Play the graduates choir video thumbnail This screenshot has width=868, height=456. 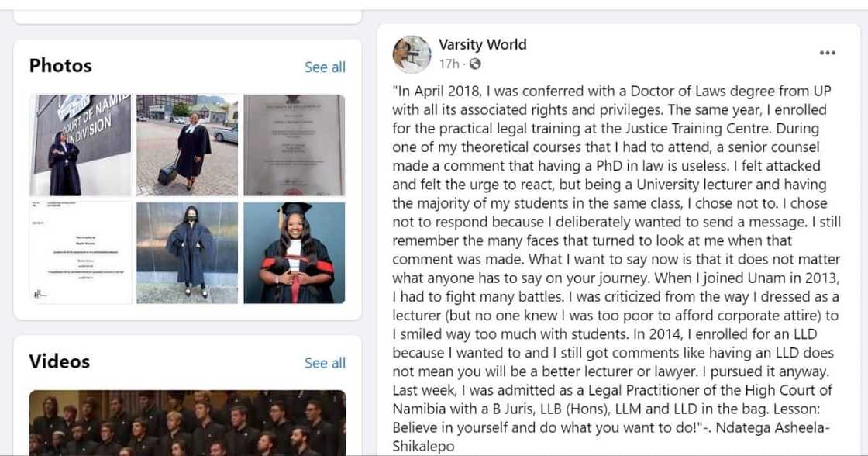click(x=187, y=423)
